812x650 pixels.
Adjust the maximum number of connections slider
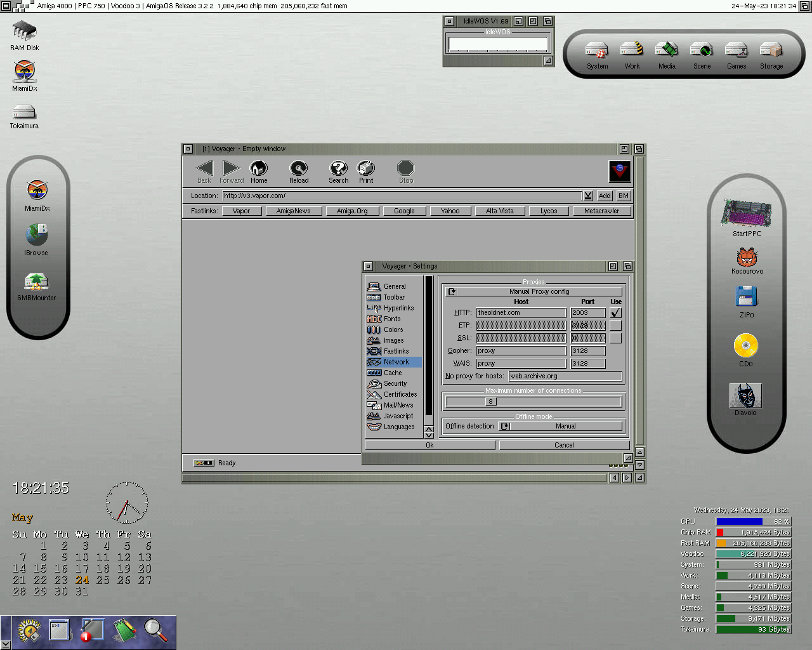[x=490, y=401]
